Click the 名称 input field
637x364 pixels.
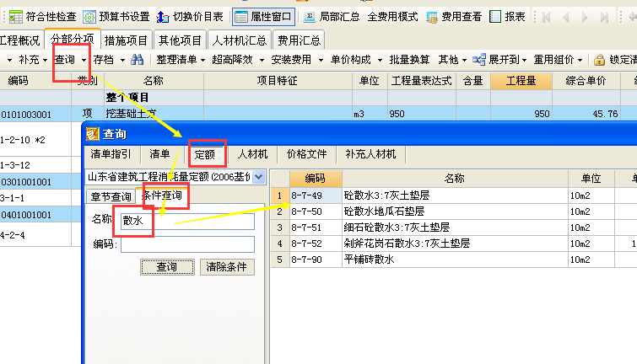(187, 221)
